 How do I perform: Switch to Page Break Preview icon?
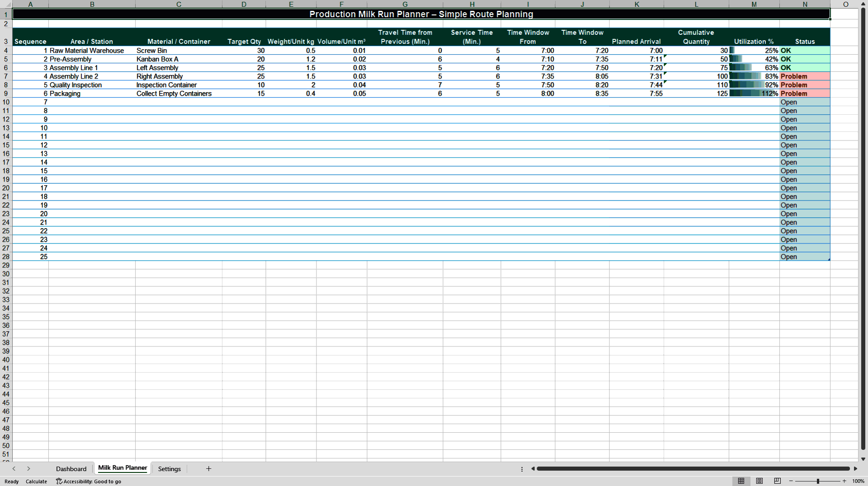tap(777, 481)
